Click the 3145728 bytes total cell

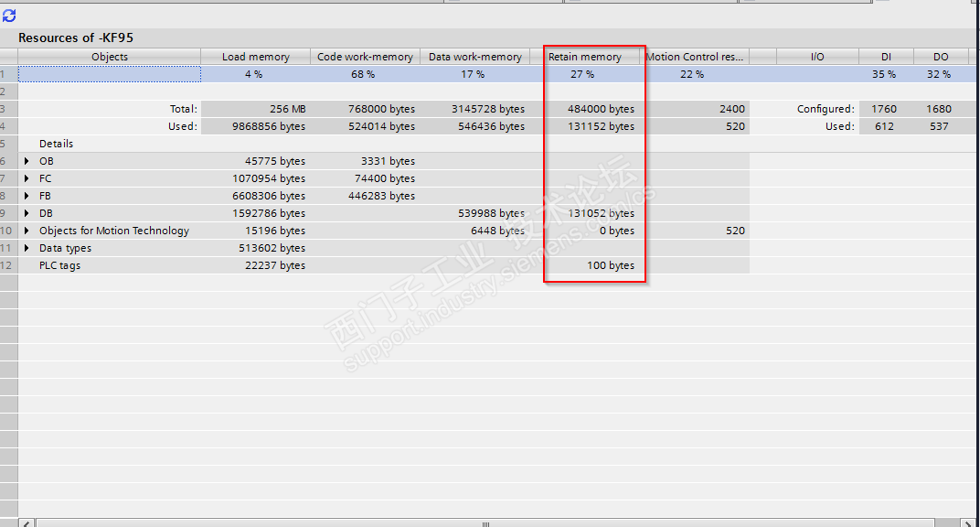[x=475, y=109]
